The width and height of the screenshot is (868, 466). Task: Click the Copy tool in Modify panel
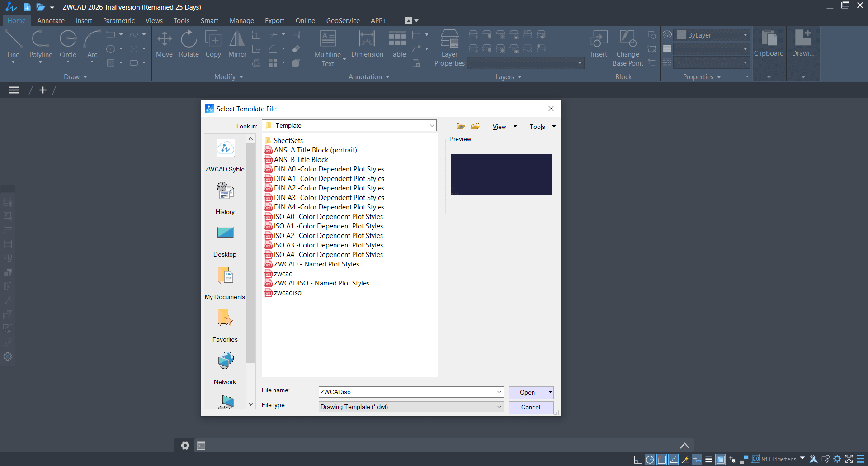point(213,44)
